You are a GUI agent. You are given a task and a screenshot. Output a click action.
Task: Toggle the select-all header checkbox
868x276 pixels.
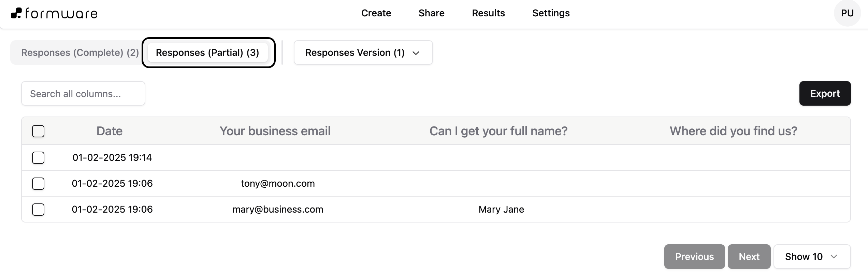pyautogui.click(x=38, y=131)
